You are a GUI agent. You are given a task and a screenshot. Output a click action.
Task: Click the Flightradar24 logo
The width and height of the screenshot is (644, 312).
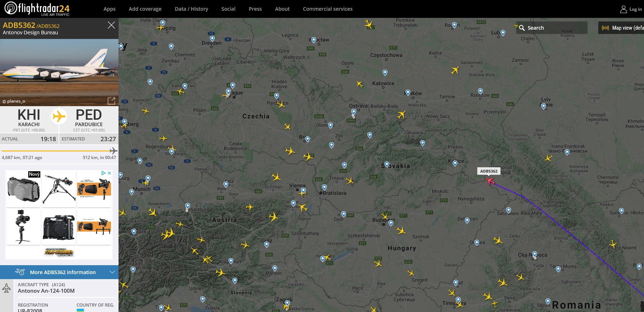pyautogui.click(x=37, y=9)
